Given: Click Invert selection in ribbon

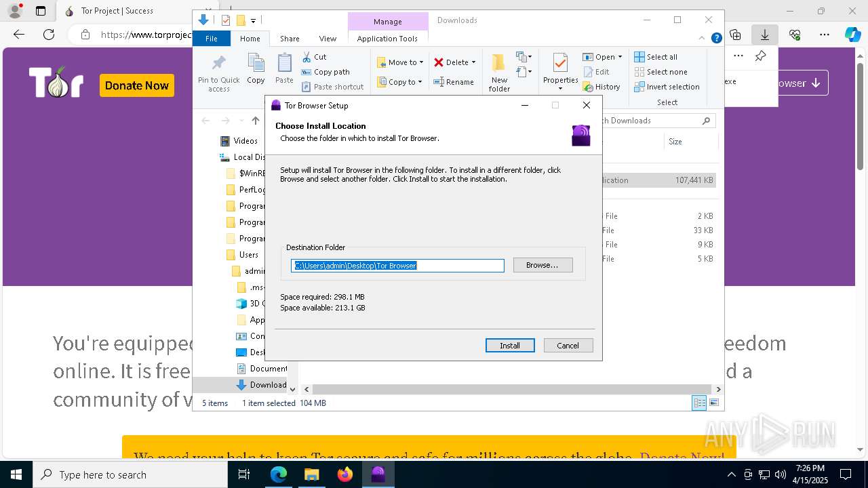Looking at the screenshot, I should pyautogui.click(x=667, y=87).
